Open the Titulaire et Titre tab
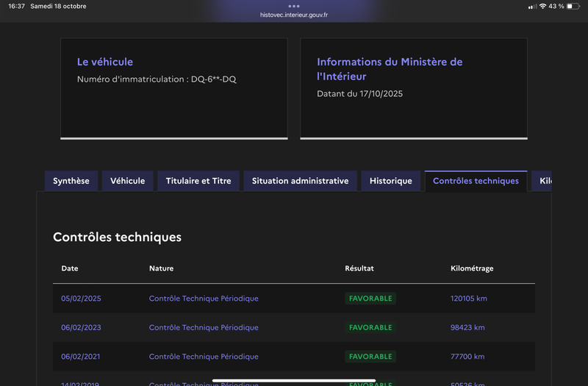The image size is (588, 386). (198, 181)
